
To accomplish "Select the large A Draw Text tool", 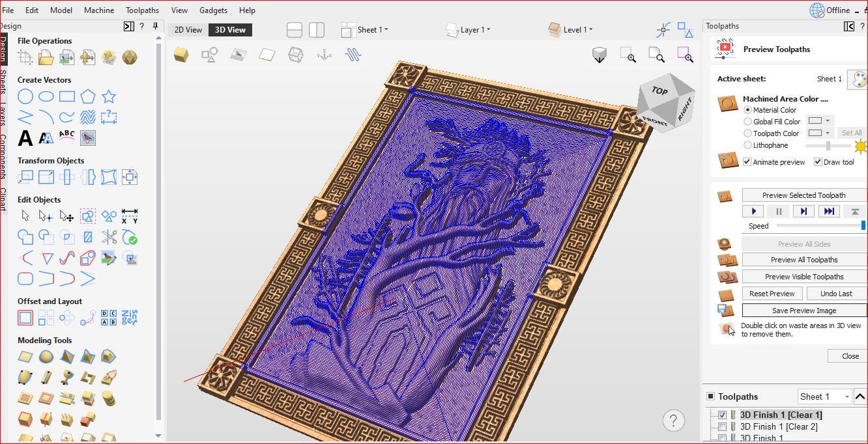I will (25, 138).
